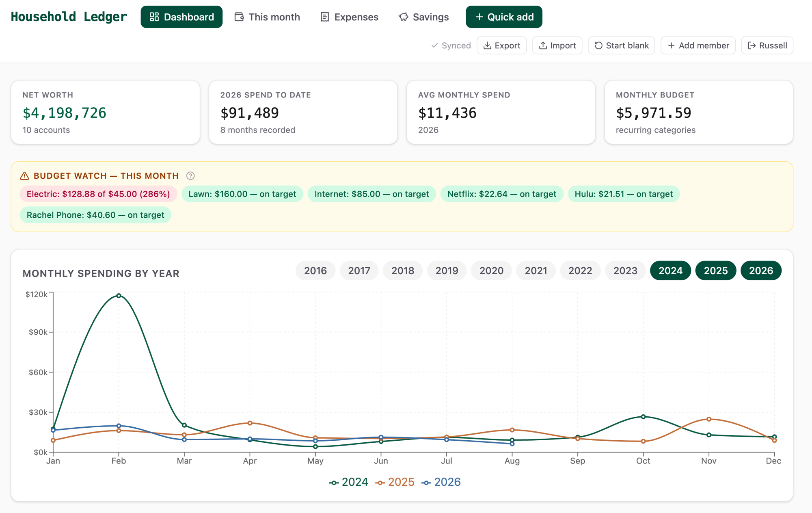Click the Monthly Spending By Year heading

point(101,273)
